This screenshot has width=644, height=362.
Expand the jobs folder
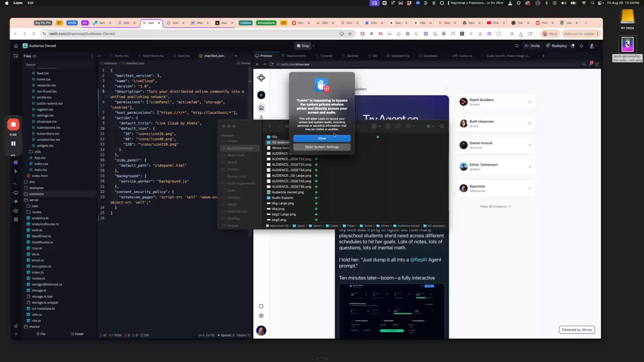35,206
